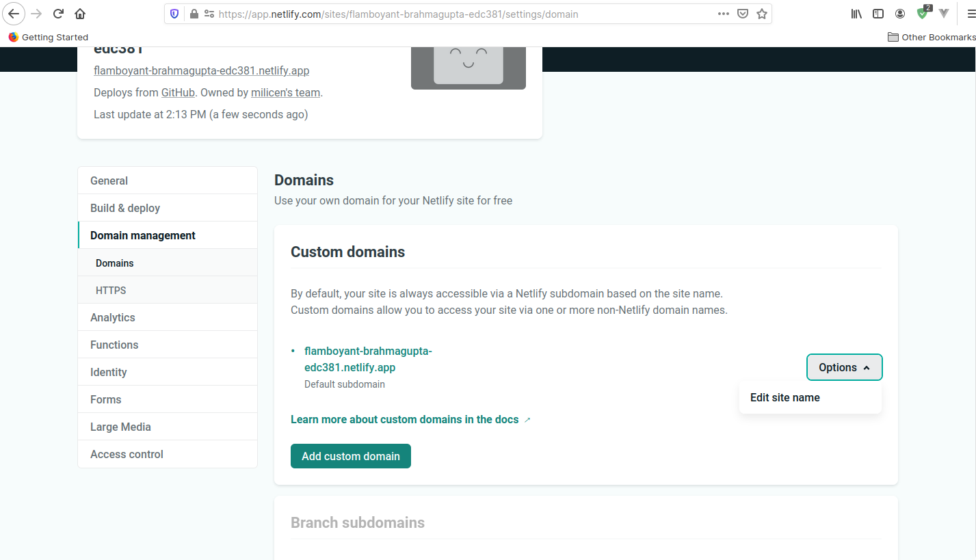Image resolution: width=976 pixels, height=560 pixels.
Task: Select General in settings sidebar
Action: coord(168,181)
